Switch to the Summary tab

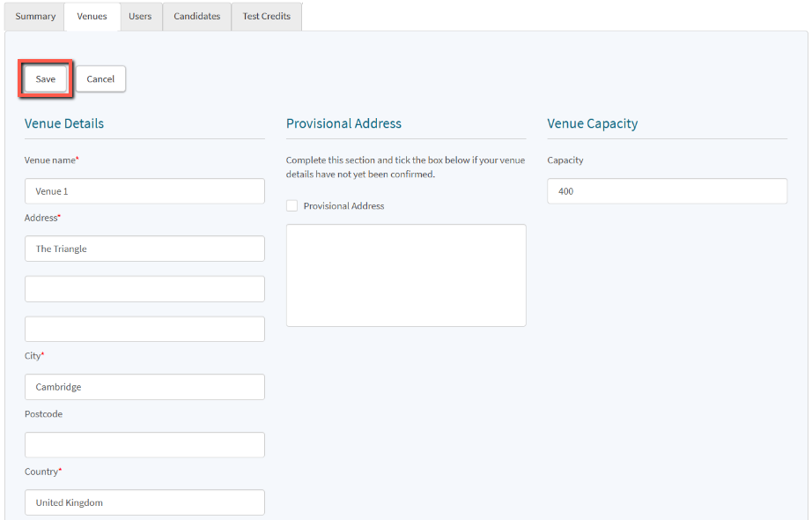[35, 17]
